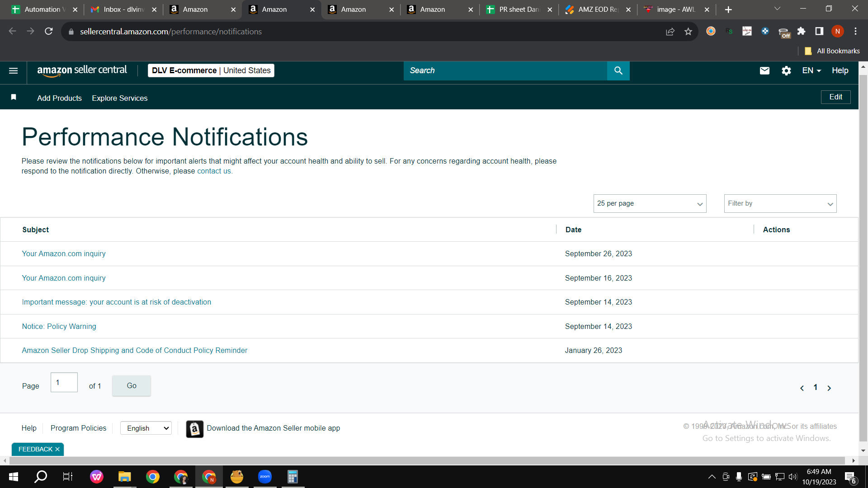Open the 25 per page dropdown

(x=650, y=203)
